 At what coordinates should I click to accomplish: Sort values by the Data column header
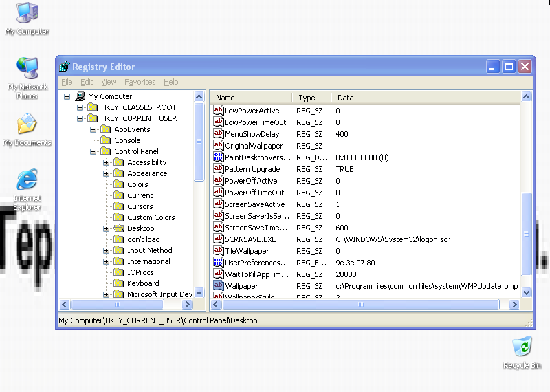point(426,98)
